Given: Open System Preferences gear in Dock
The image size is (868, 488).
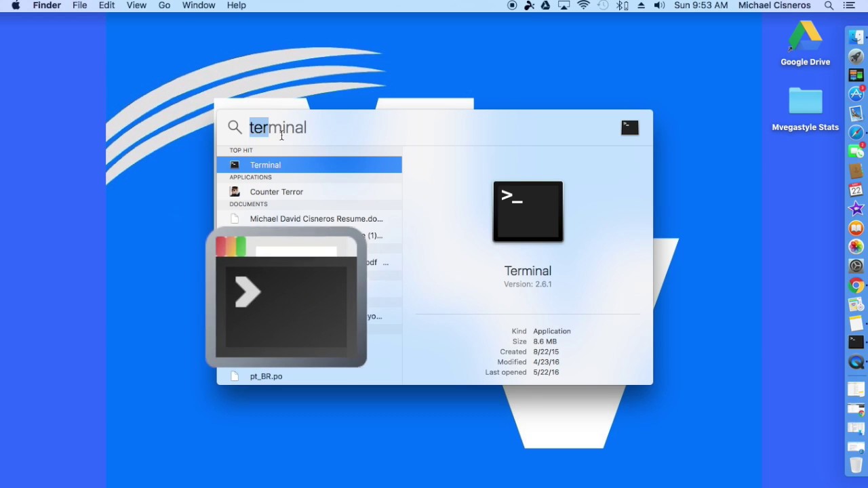Looking at the screenshot, I should (856, 266).
